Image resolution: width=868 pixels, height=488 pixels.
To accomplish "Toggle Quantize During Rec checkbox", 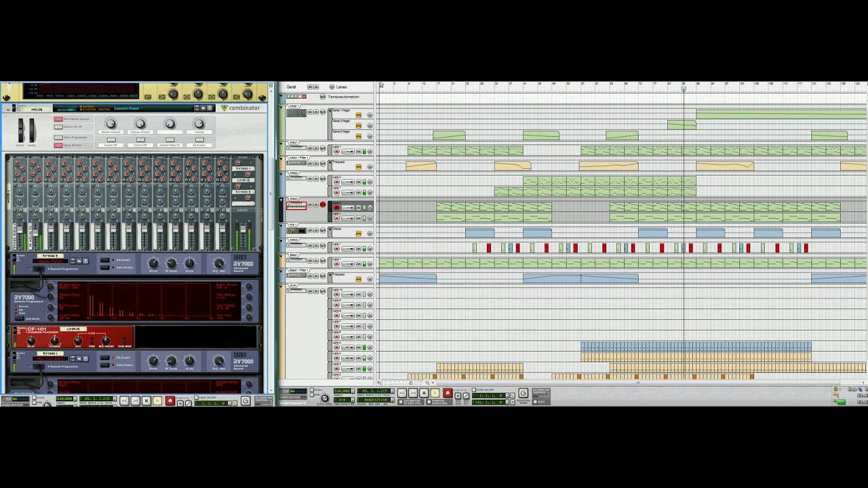I will tap(429, 401).
